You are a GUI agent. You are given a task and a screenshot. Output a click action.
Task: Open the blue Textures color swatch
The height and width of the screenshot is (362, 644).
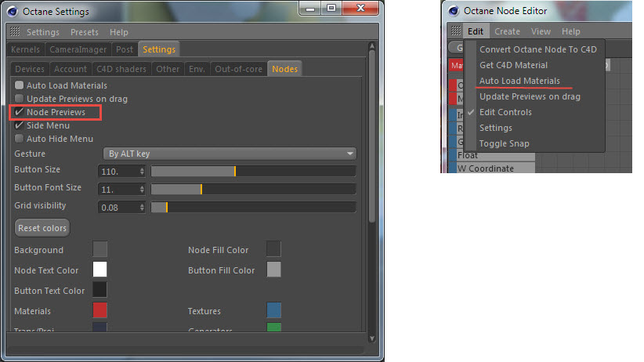click(x=274, y=310)
